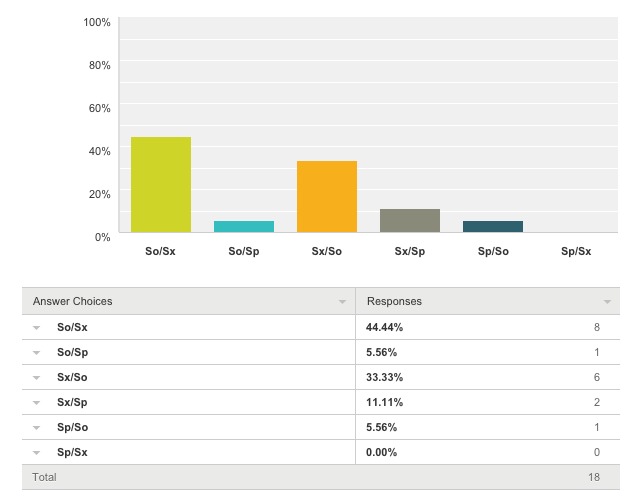
Task: Click the dark teal Sp/So bar
Action: (492, 227)
